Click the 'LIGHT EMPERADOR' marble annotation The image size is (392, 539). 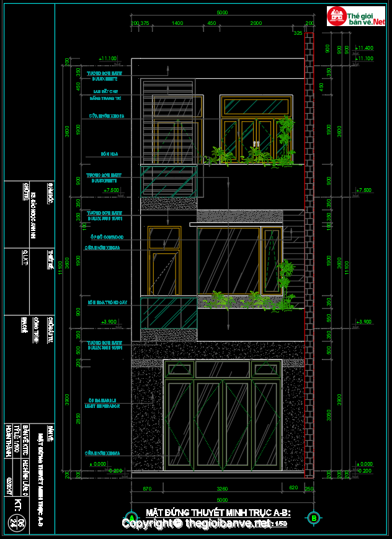coord(102,406)
